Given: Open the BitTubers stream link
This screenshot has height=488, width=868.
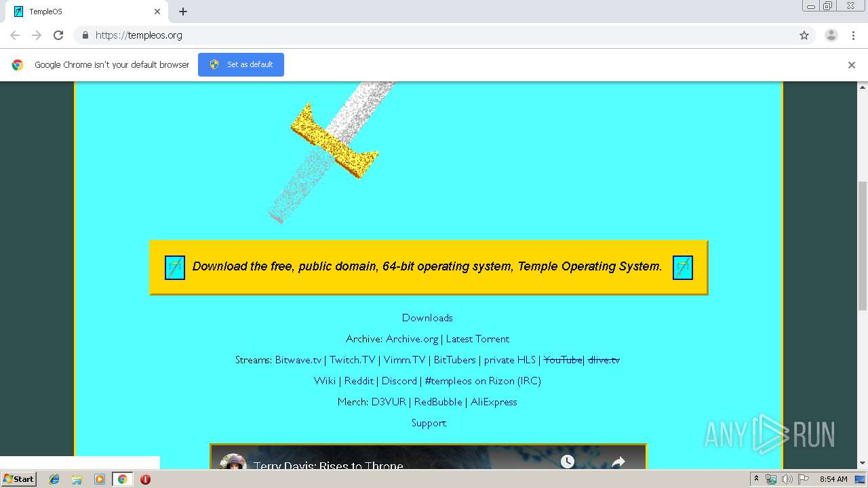Looking at the screenshot, I should click(455, 360).
